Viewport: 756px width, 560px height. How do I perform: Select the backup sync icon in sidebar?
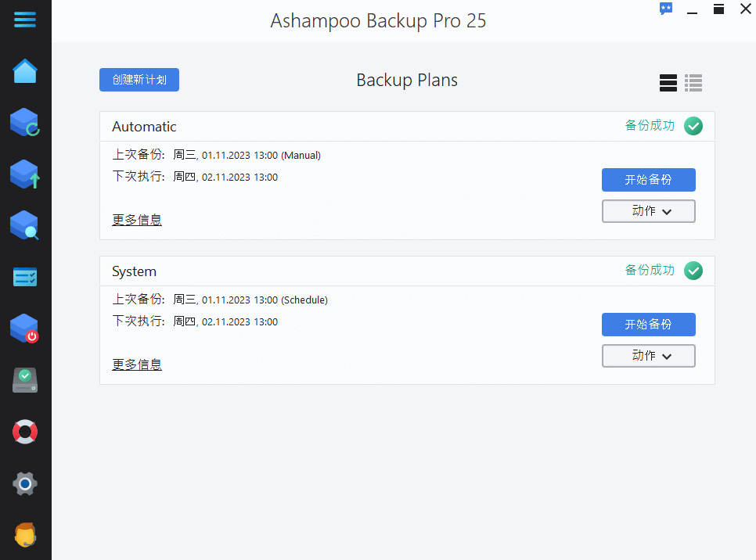[25, 122]
